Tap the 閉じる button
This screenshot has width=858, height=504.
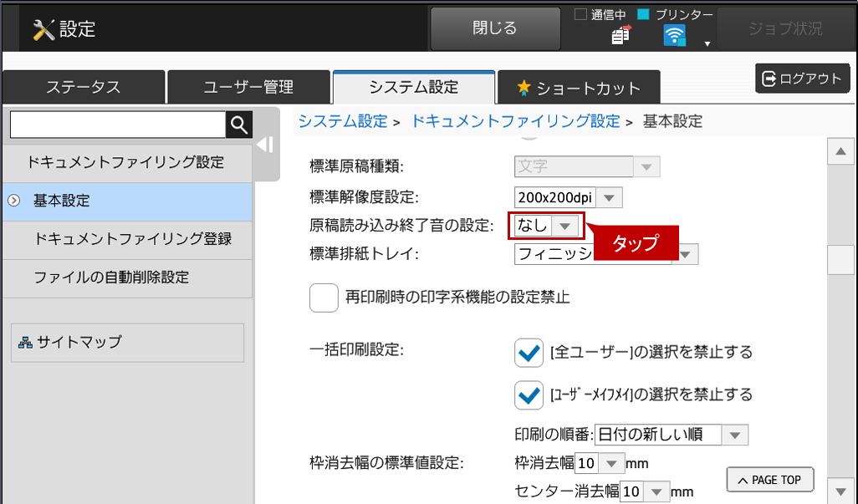(495, 28)
